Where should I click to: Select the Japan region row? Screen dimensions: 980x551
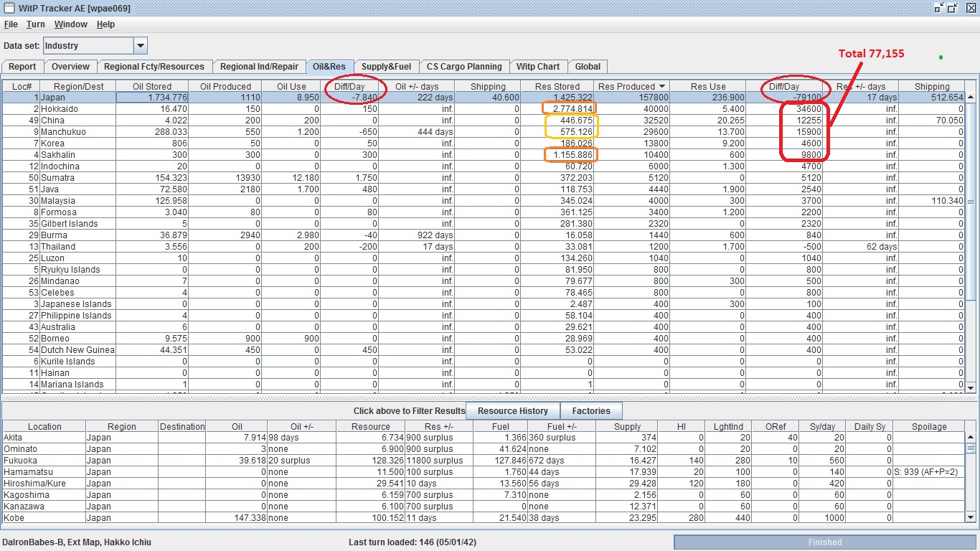coord(484,98)
